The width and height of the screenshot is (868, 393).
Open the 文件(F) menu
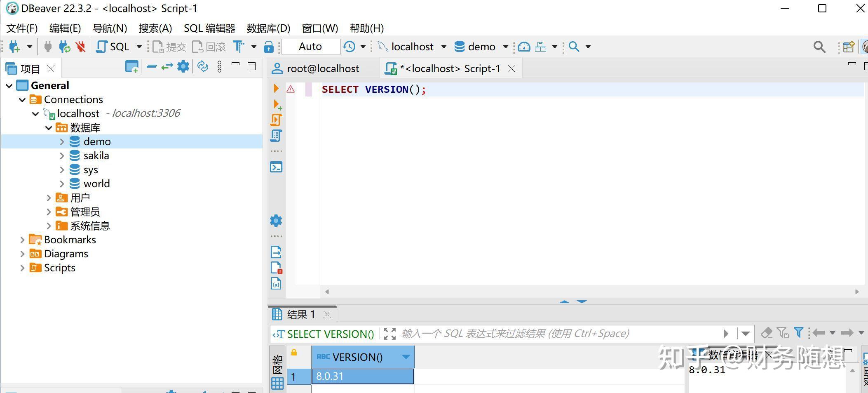pos(22,28)
